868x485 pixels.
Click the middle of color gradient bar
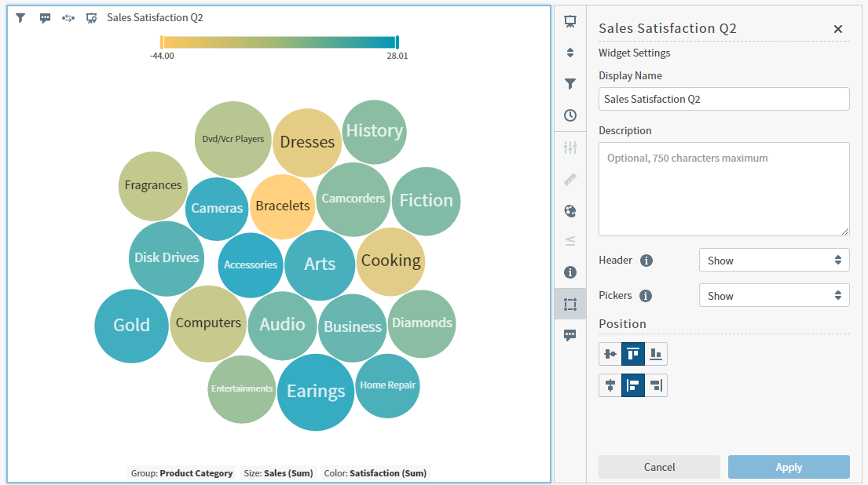click(x=280, y=42)
